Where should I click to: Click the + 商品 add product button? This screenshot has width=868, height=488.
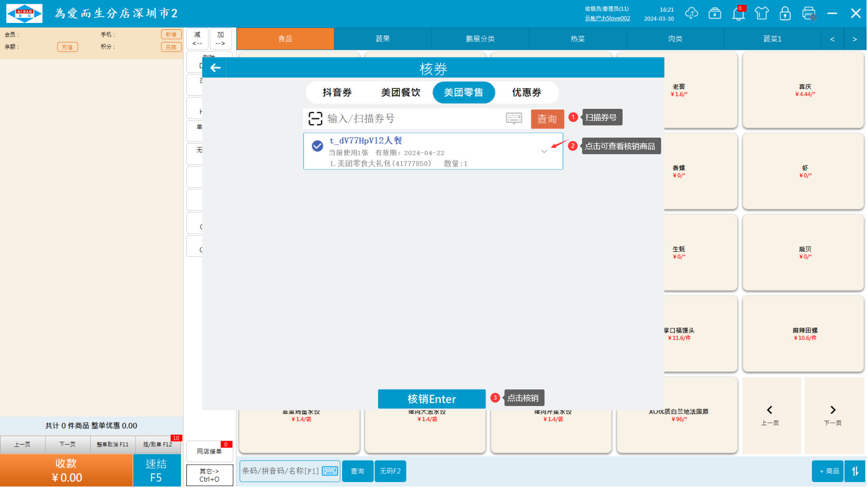828,471
